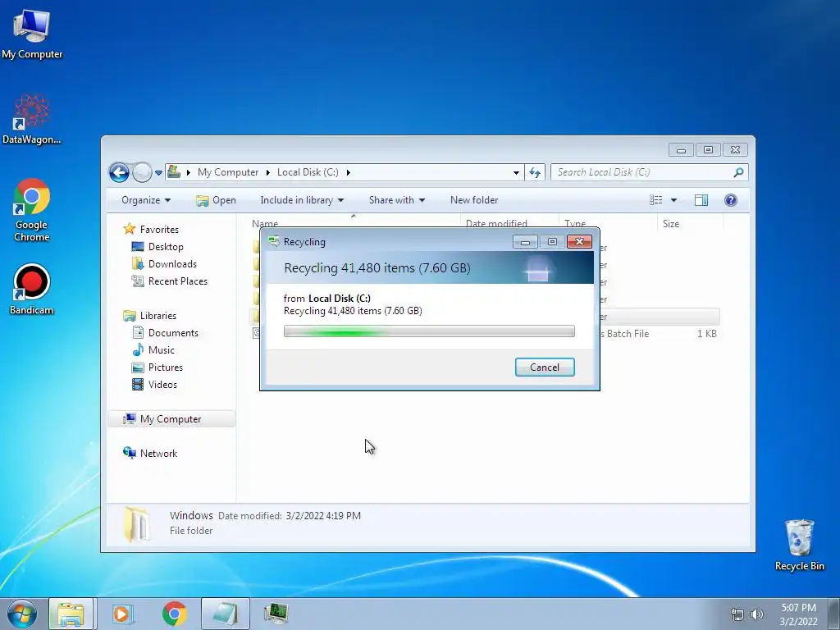This screenshot has width=840, height=630.
Task: Select My Computer in navigation pane
Action: point(171,419)
